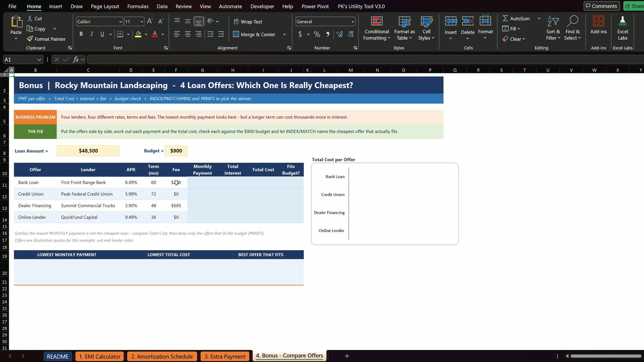Expand the borders dropdown arrow
The height and width of the screenshot is (362, 644).
tap(128, 34)
